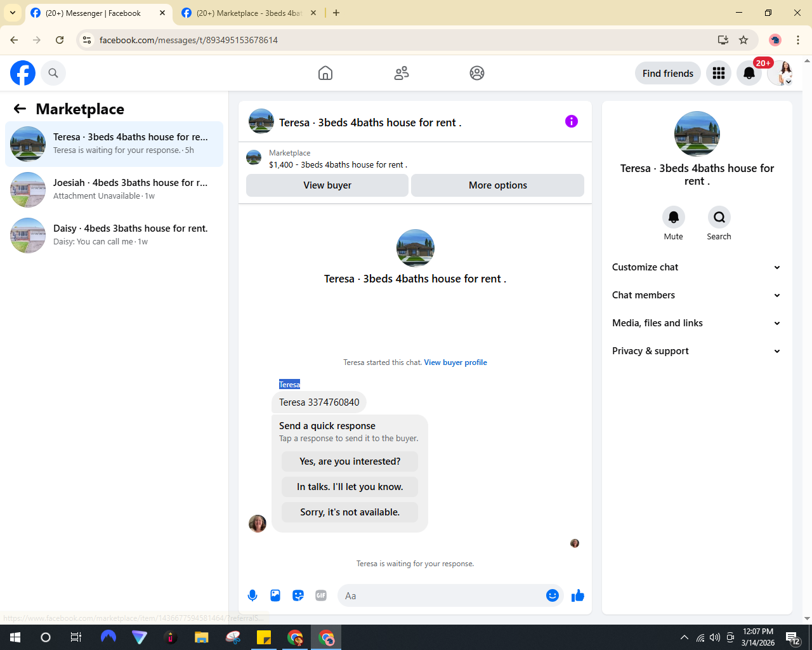
Task: Send quick response 'In talks. I'll let you know.'
Action: (x=350, y=487)
